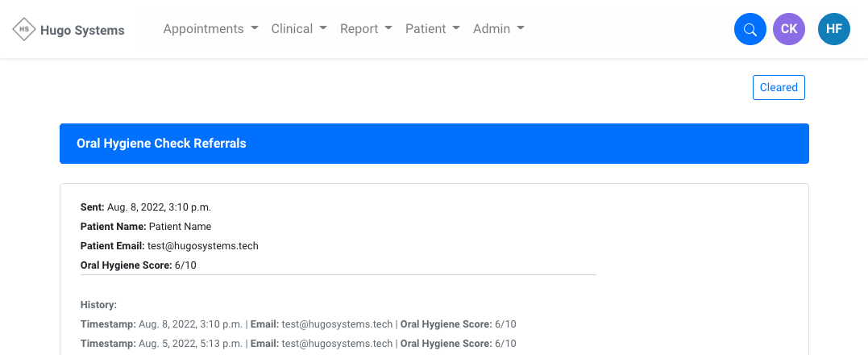Image resolution: width=868 pixels, height=355 pixels.
Task: Open the Patient menu in navbar
Action: 432,29
